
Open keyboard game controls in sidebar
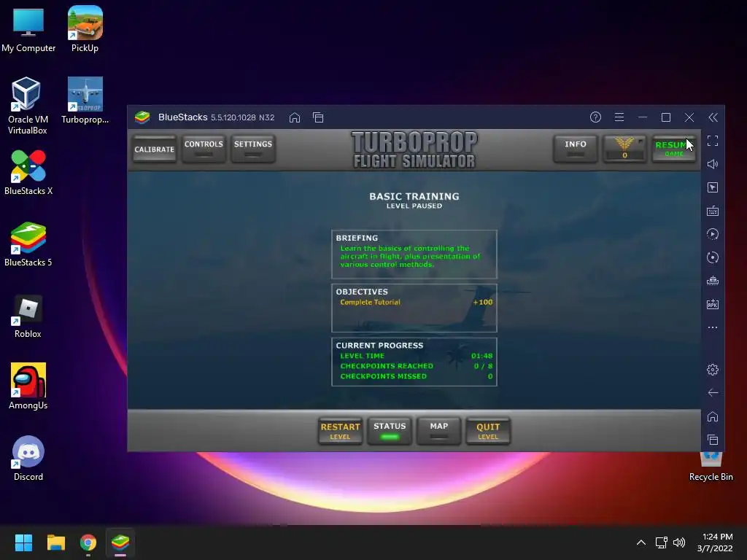point(712,211)
